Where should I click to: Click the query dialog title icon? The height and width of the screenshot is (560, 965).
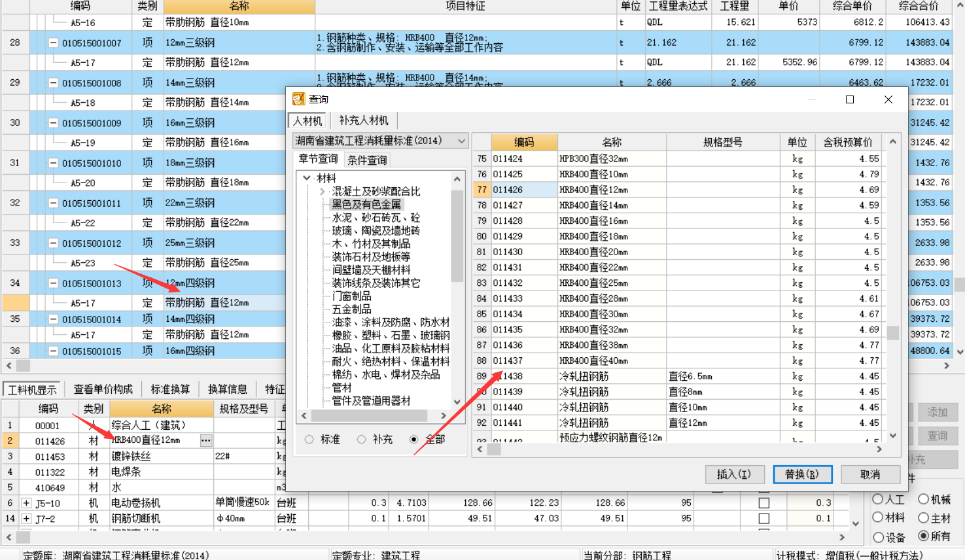click(298, 99)
